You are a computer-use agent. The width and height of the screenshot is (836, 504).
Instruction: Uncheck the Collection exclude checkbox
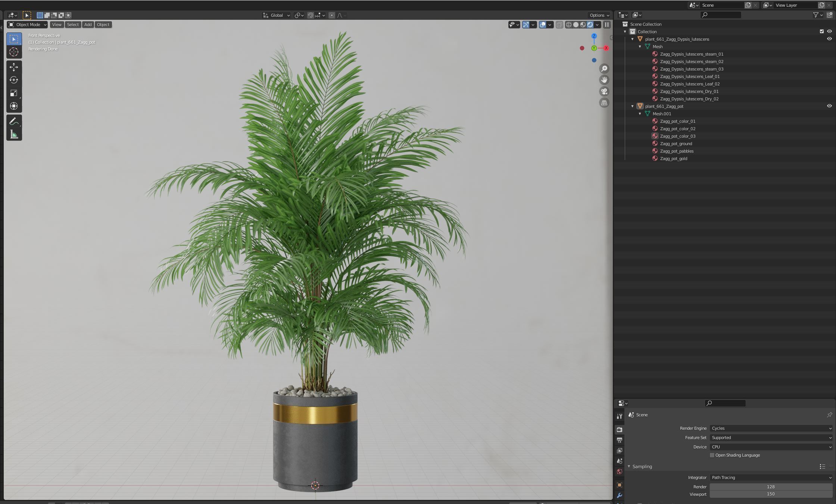pyautogui.click(x=821, y=32)
